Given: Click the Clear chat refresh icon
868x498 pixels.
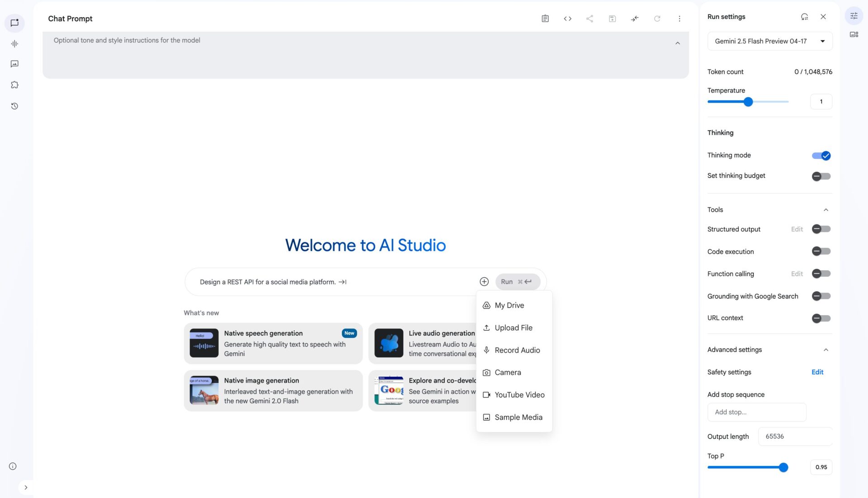Looking at the screenshot, I should pyautogui.click(x=657, y=19).
